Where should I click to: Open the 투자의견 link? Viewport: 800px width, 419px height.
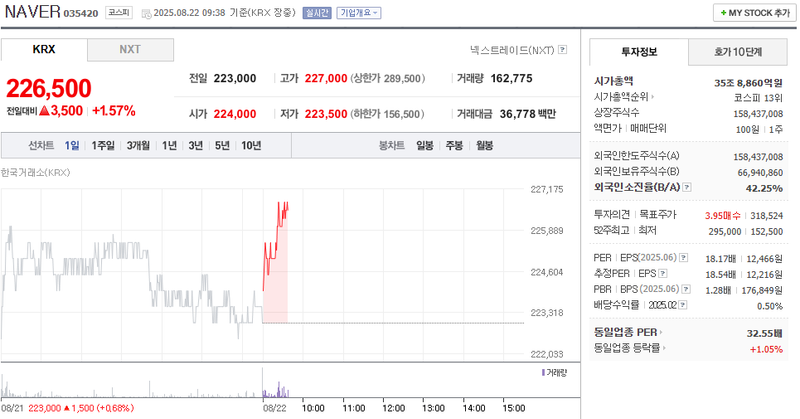(x=612, y=214)
